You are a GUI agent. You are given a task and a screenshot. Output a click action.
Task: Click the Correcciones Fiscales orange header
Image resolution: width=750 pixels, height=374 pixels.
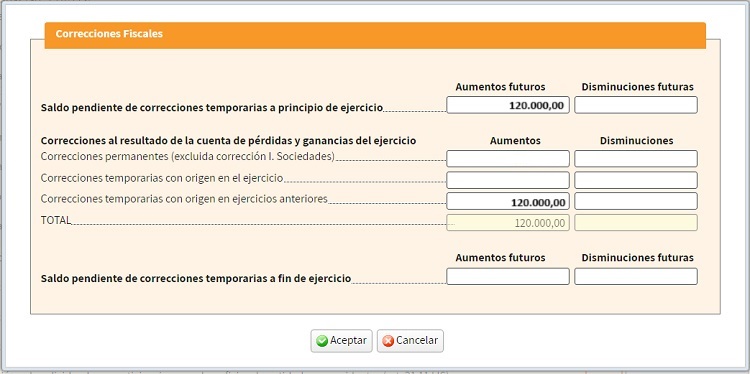(x=375, y=35)
